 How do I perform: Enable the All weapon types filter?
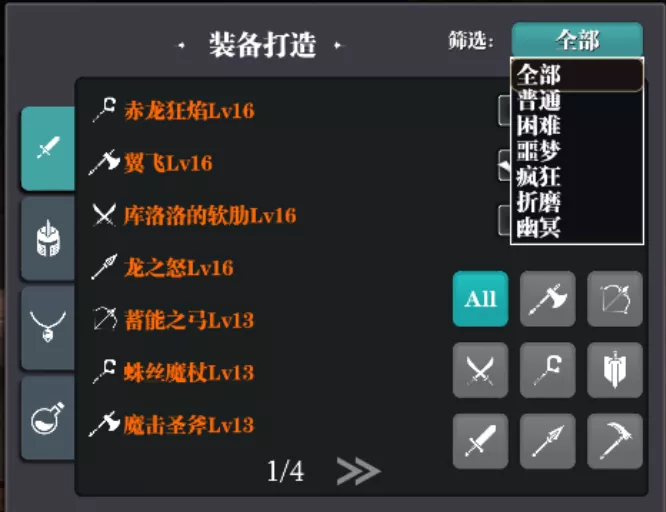pyautogui.click(x=480, y=299)
